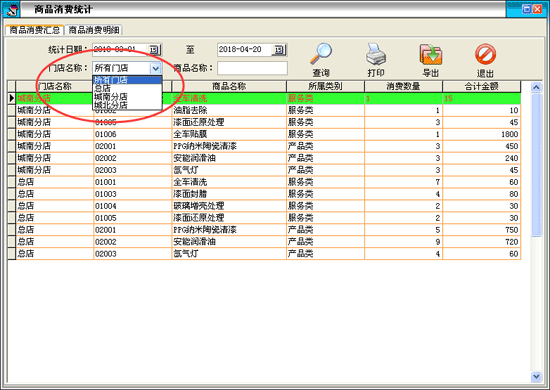Collapse the 门店名称 dropdown arrow
The image size is (550, 390).
[x=155, y=68]
